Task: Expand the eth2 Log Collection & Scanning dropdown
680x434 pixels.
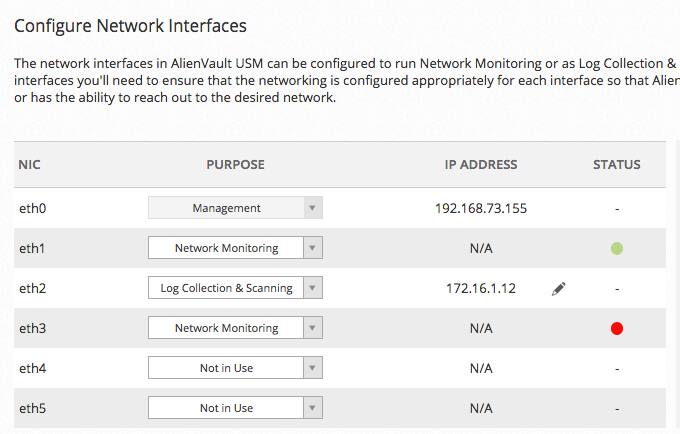Action: pos(235,288)
